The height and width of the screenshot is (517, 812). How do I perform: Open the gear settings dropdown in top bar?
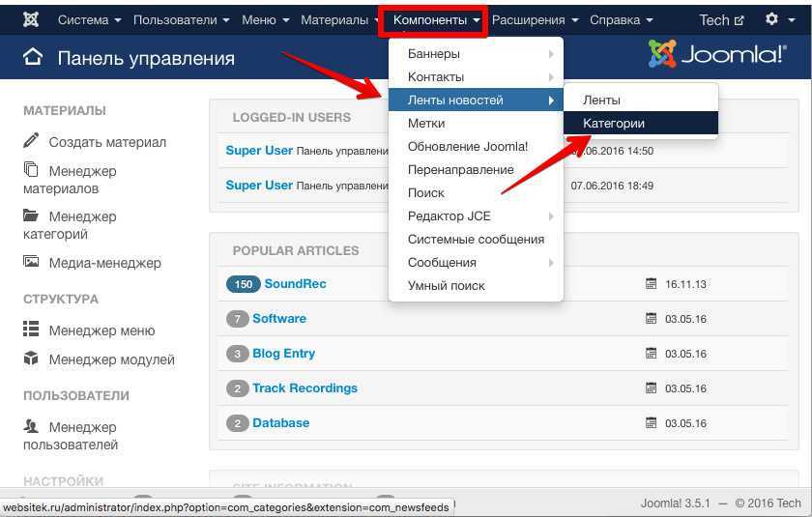[776, 19]
